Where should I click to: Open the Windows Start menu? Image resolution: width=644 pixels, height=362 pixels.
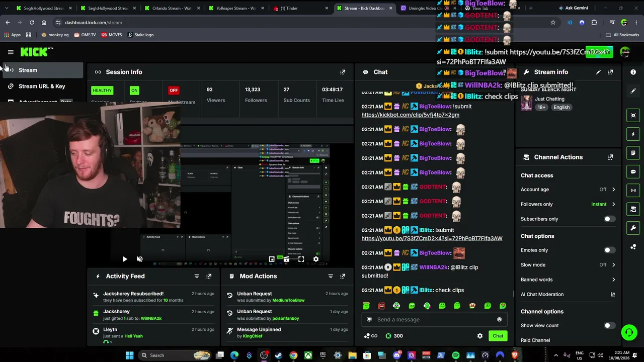point(129,355)
